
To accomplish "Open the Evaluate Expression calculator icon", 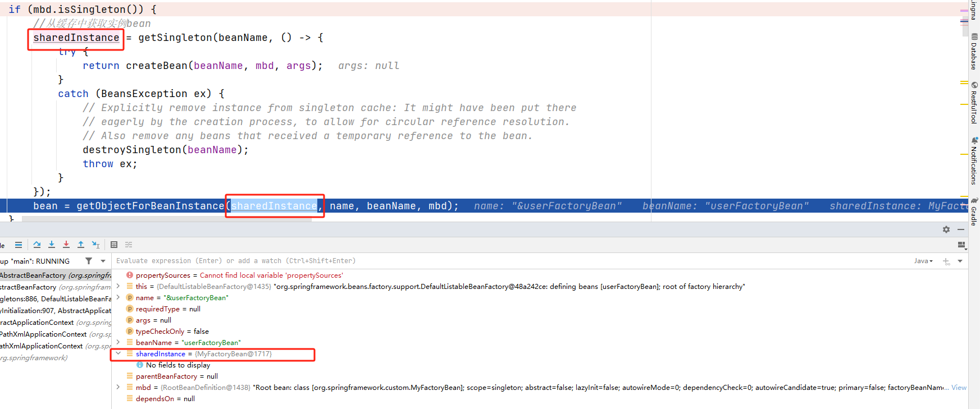I will (x=114, y=245).
